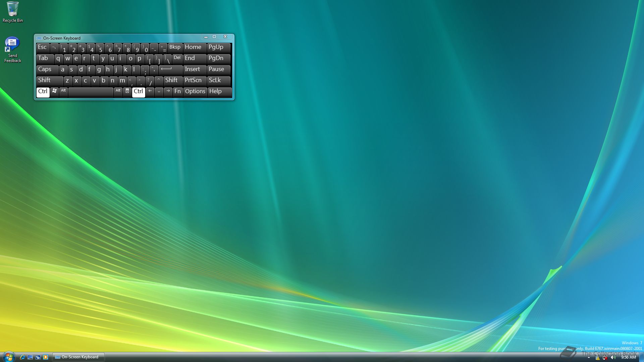Show hidden tray icons with the arrow
This screenshot has width=644, height=362.
(589, 358)
